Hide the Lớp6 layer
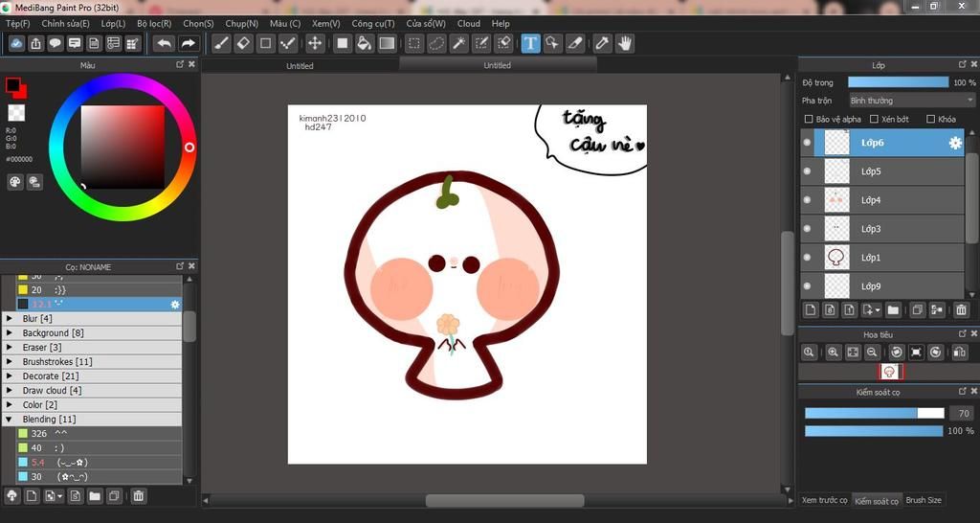 coord(807,143)
